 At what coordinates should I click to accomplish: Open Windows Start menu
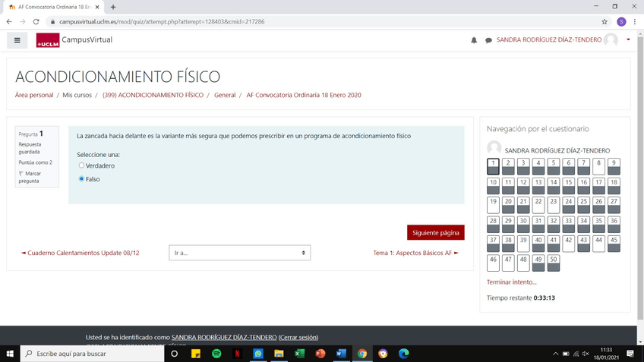(10, 354)
